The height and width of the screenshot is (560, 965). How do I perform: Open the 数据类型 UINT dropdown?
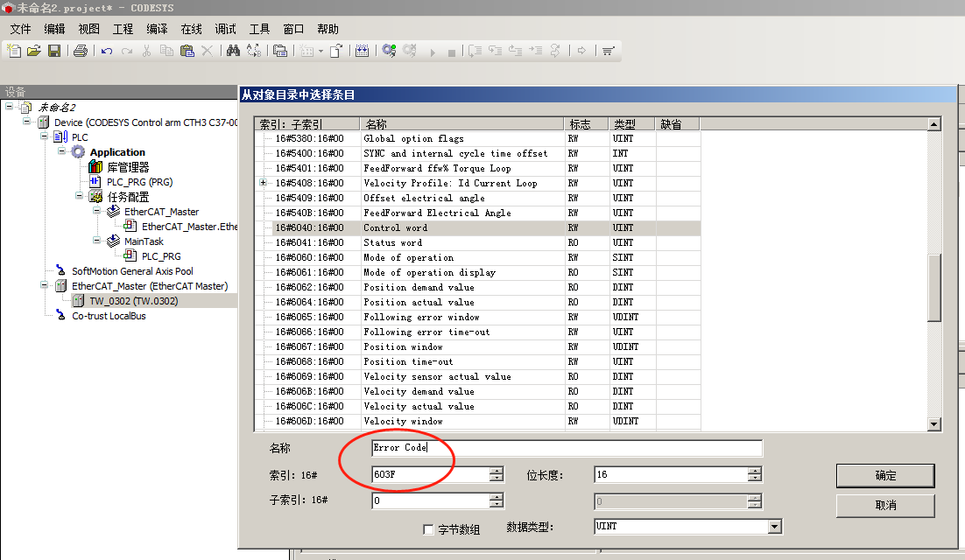(x=774, y=527)
